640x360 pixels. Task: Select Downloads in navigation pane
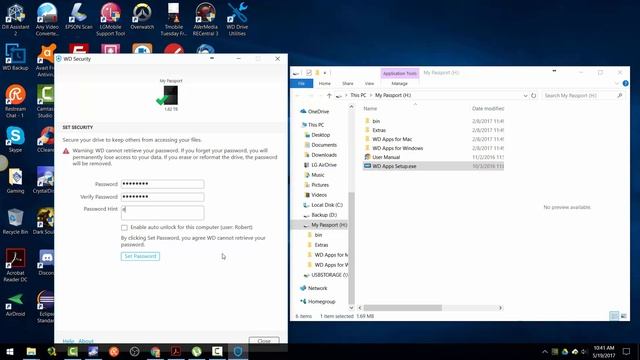[324, 155]
